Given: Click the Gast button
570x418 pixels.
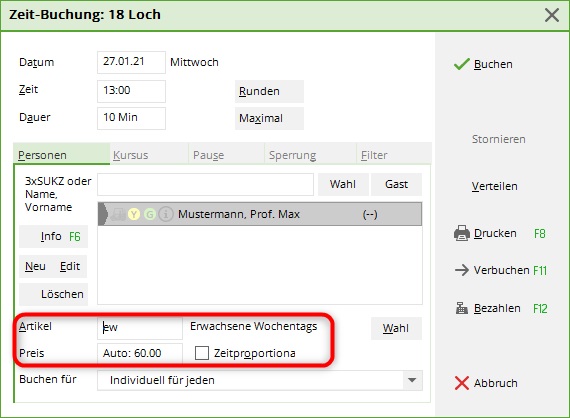Looking at the screenshot, I should click(396, 184).
